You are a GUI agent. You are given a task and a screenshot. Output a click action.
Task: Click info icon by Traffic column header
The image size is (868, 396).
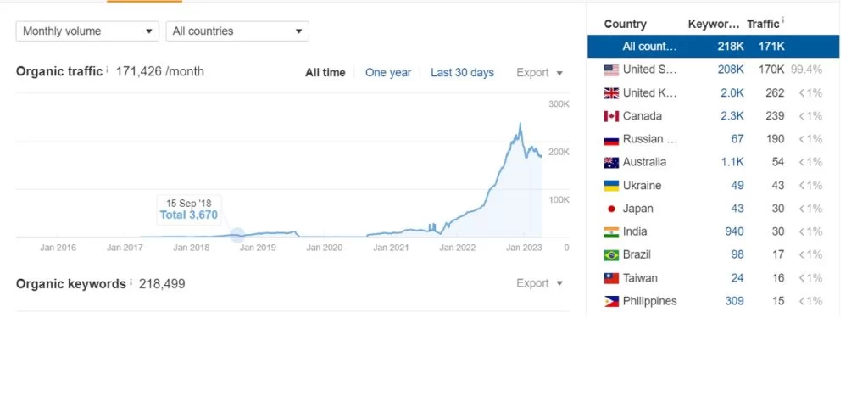(x=783, y=21)
